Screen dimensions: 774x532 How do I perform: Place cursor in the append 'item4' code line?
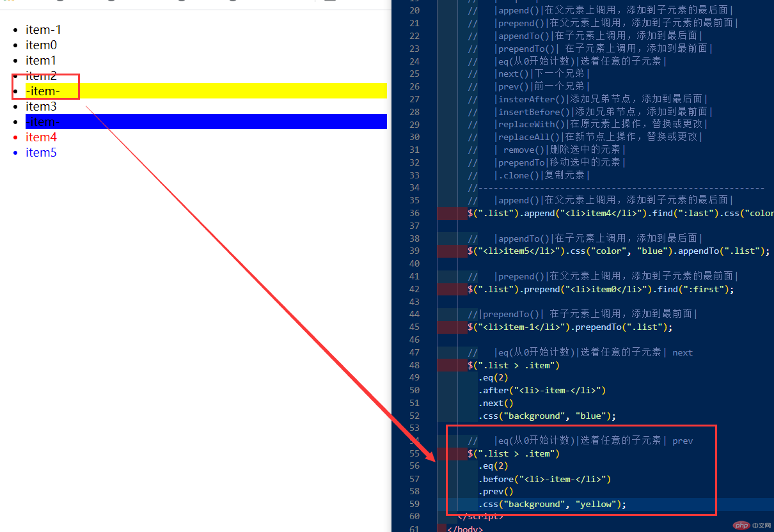click(620, 213)
